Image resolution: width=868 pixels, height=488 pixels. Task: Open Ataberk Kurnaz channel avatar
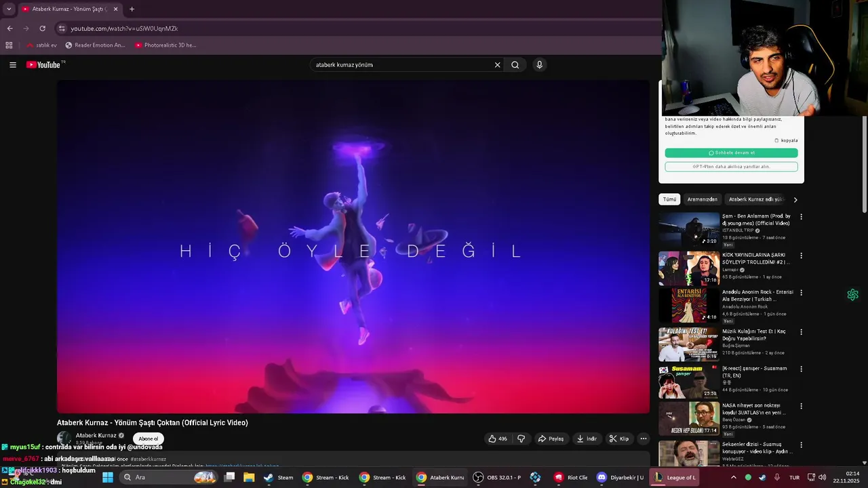64,439
